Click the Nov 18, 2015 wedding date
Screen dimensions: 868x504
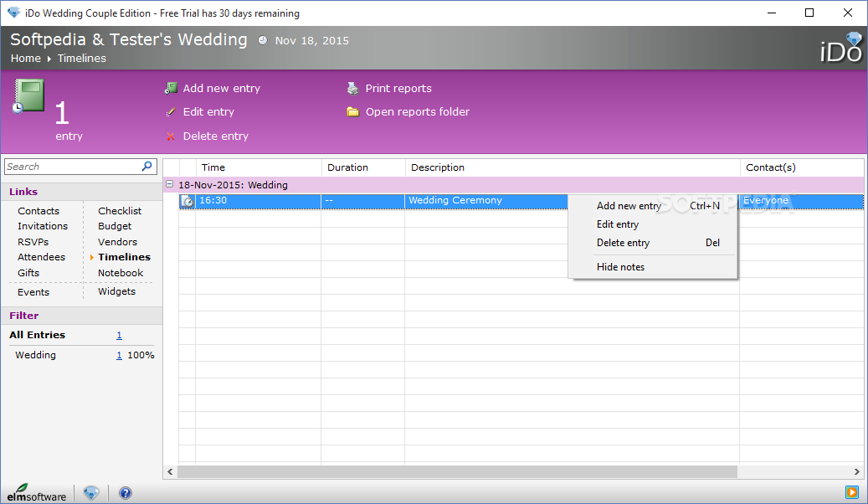pyautogui.click(x=311, y=40)
